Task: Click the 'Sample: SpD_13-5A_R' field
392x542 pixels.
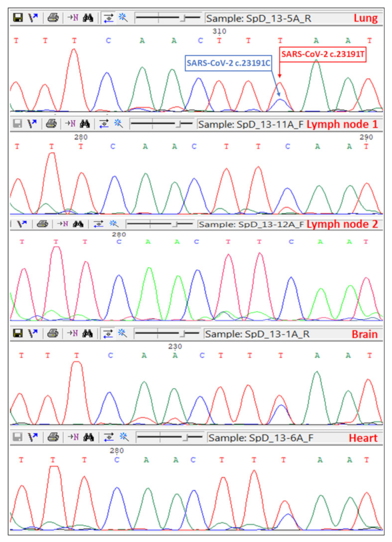Action: pyautogui.click(x=293, y=18)
